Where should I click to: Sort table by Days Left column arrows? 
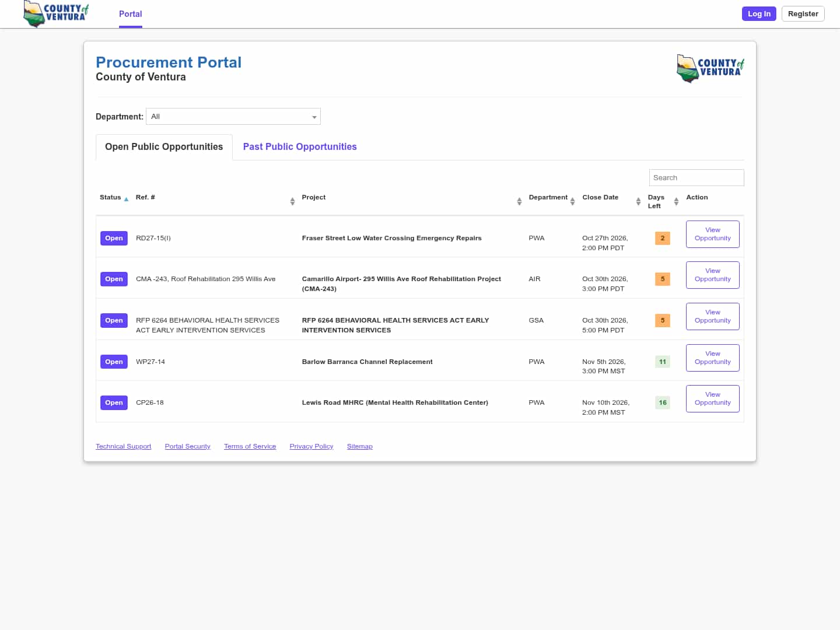point(676,201)
